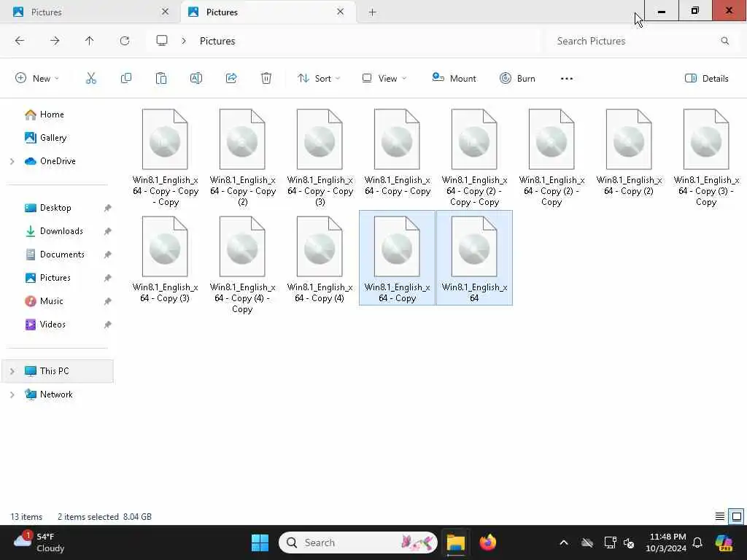Open Desktop quick access folder
This screenshot has height=560, width=747.
[55, 208]
